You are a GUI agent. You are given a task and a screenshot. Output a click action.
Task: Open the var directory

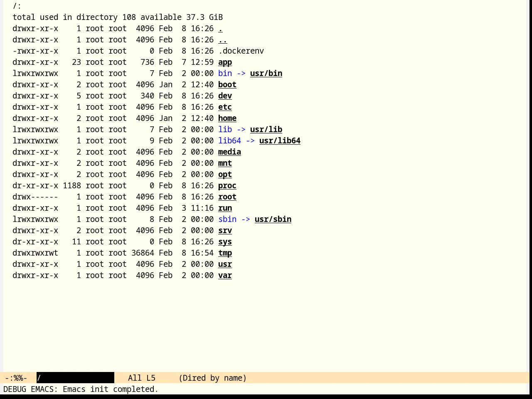pyautogui.click(x=225, y=276)
